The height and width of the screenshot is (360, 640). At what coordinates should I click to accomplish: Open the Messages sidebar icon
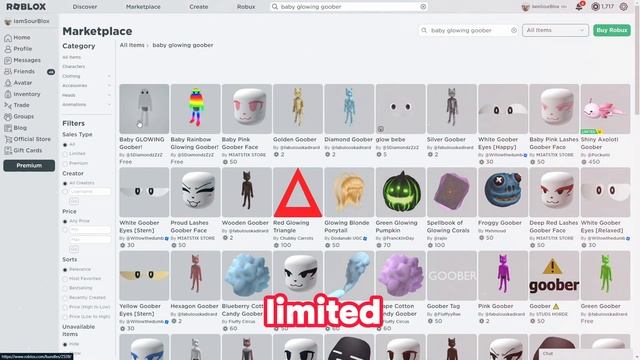[8, 60]
